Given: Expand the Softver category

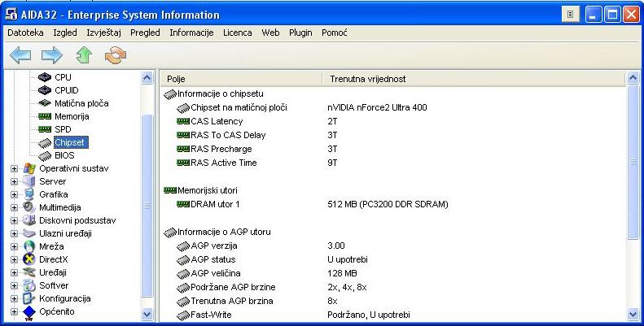Looking at the screenshot, I should pyautogui.click(x=14, y=285).
